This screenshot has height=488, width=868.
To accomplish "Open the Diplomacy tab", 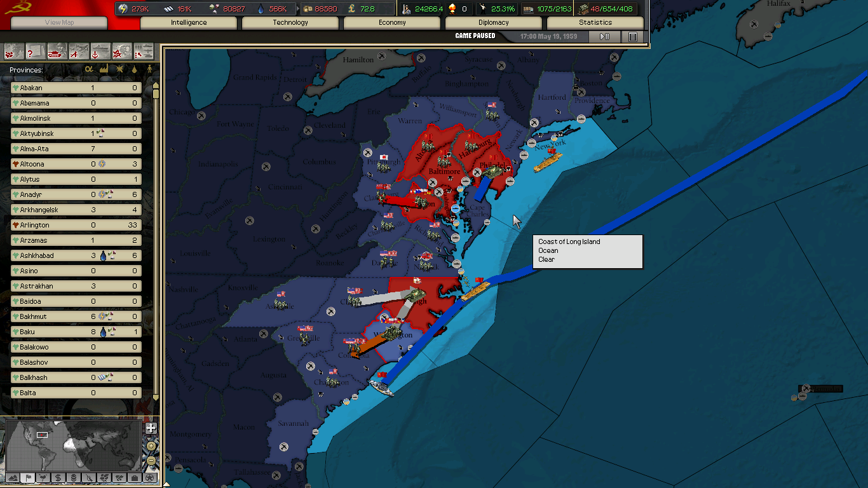I will point(494,23).
